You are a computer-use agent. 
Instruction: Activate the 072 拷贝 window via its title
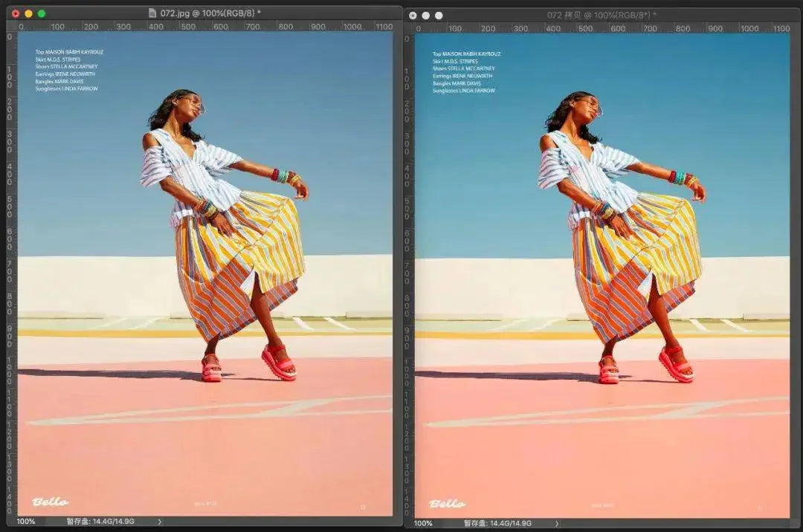pos(599,15)
